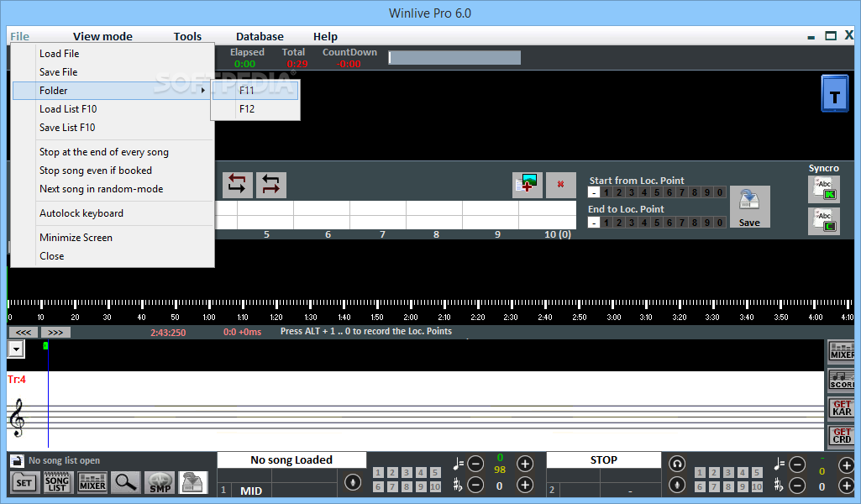Select '-' in End to Loc. Point row

[594, 223]
